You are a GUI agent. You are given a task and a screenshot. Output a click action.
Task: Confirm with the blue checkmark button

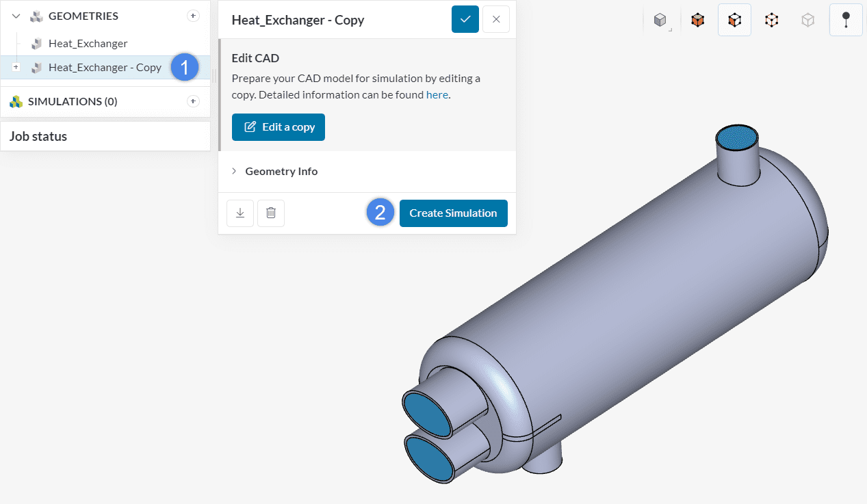pyautogui.click(x=465, y=19)
